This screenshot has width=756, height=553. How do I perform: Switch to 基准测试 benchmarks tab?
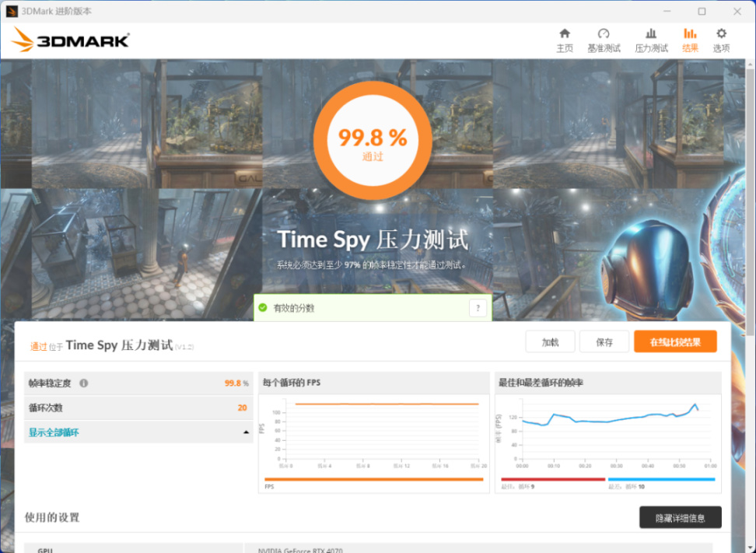click(x=604, y=40)
